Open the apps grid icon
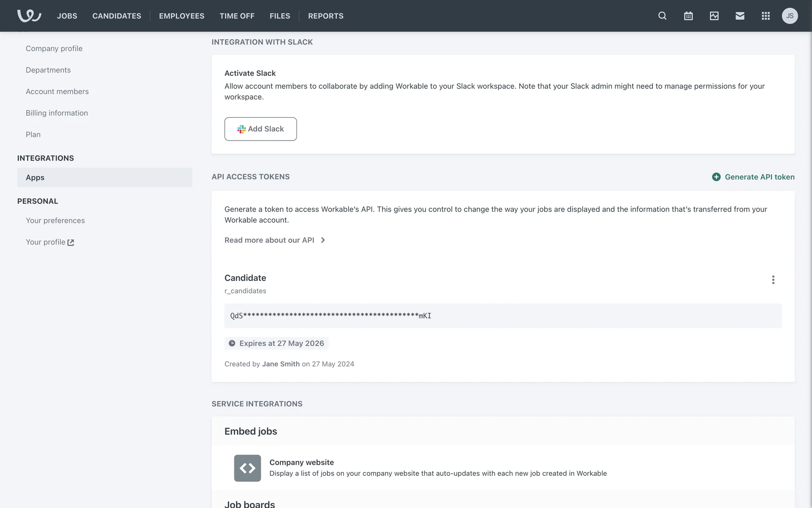The image size is (812, 508). [x=765, y=16]
